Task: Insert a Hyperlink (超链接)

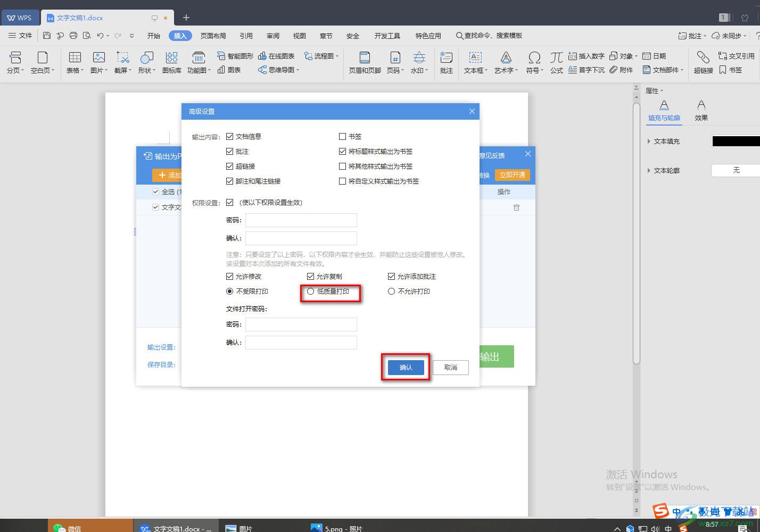Action: pos(704,62)
